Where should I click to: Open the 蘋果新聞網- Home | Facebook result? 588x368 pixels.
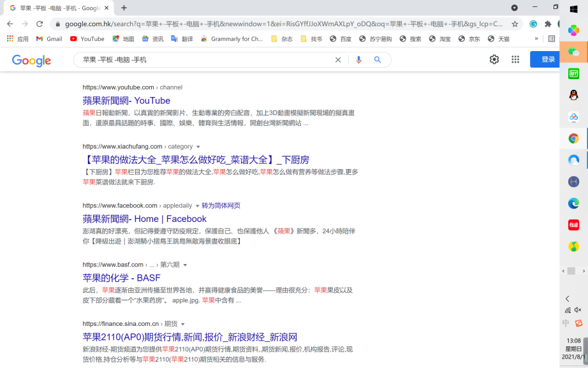click(144, 219)
